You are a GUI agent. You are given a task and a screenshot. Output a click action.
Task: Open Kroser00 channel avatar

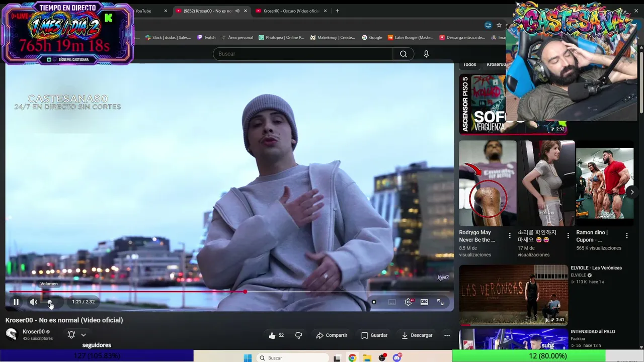(12, 334)
